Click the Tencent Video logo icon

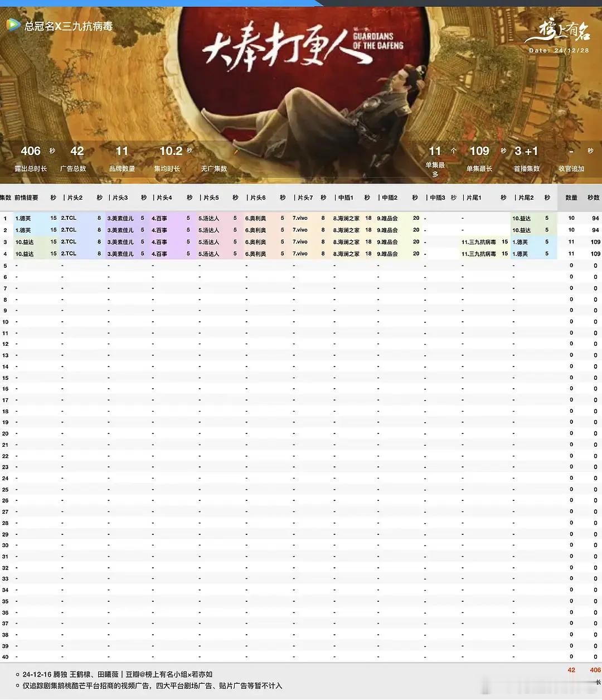(x=13, y=25)
